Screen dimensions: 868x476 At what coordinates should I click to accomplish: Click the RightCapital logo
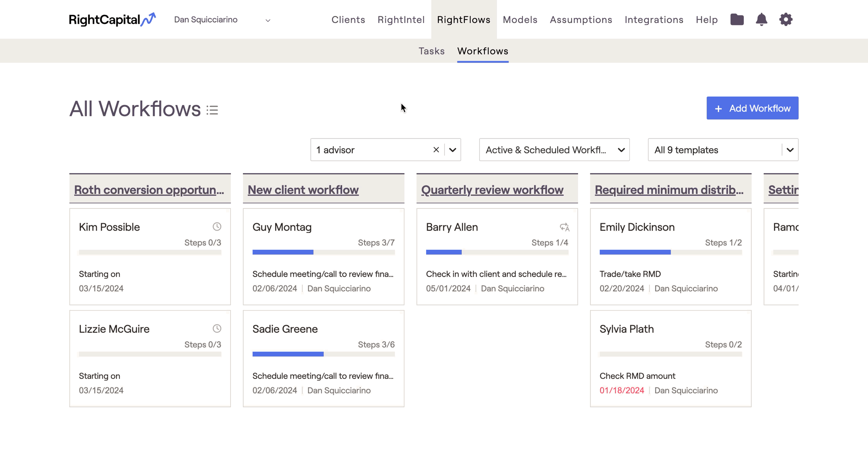tap(112, 20)
